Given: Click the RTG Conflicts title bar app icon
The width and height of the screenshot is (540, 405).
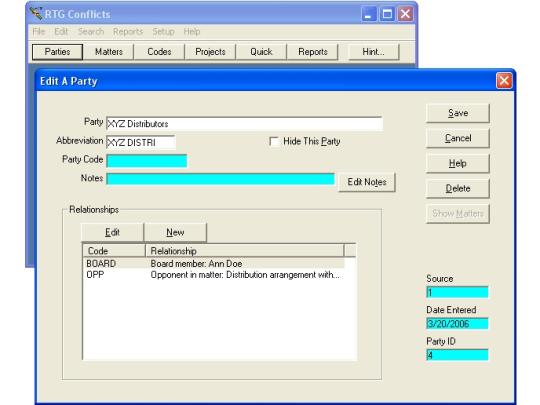Looking at the screenshot, I should (36, 13).
